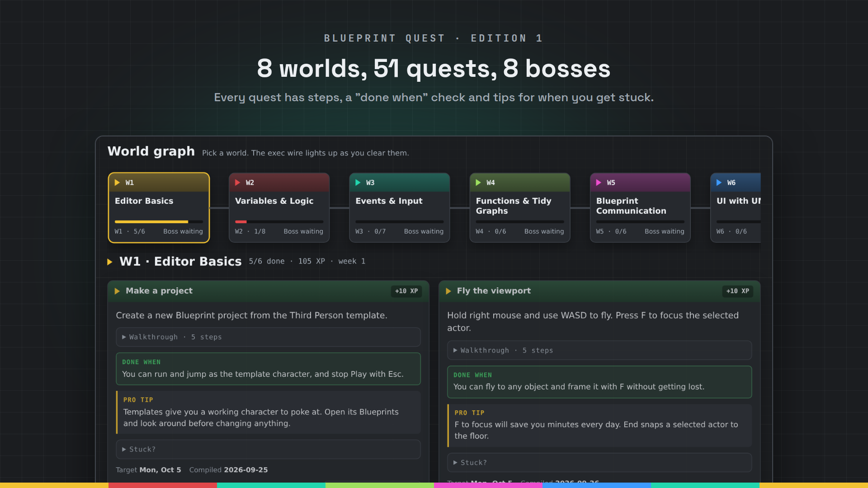Click the Make a project quest title
The image size is (868, 488).
pyautogui.click(x=159, y=291)
